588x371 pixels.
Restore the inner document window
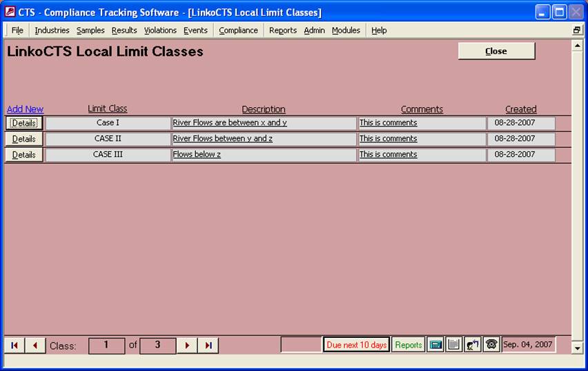coord(577,30)
